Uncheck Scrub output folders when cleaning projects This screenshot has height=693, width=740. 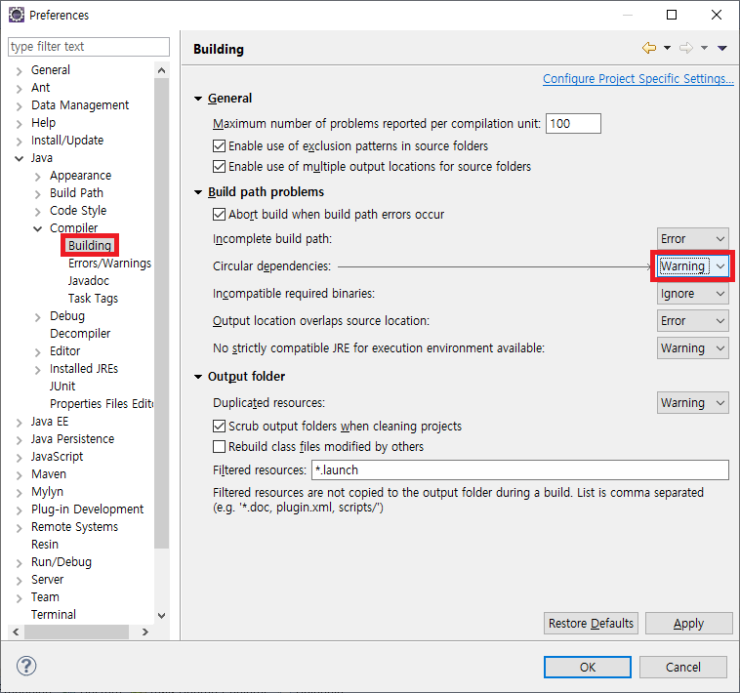coord(220,427)
